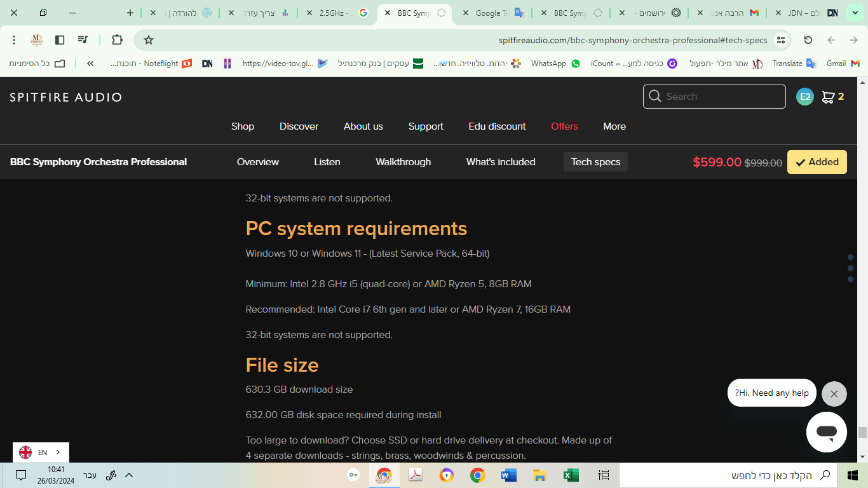The height and width of the screenshot is (488, 868).
Task: Open the tab search dropdown arrow
Action: coord(855,13)
